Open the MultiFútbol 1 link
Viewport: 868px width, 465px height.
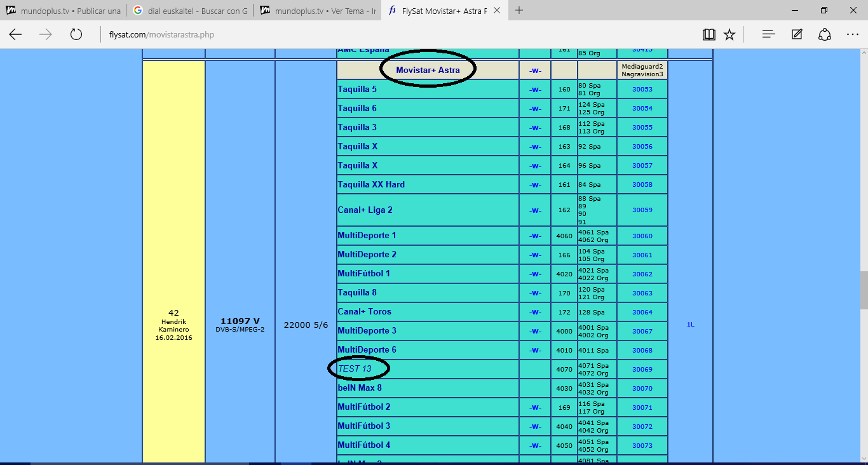[x=364, y=273]
